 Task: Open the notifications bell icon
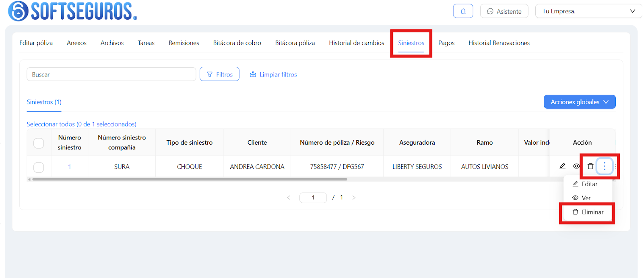click(463, 11)
